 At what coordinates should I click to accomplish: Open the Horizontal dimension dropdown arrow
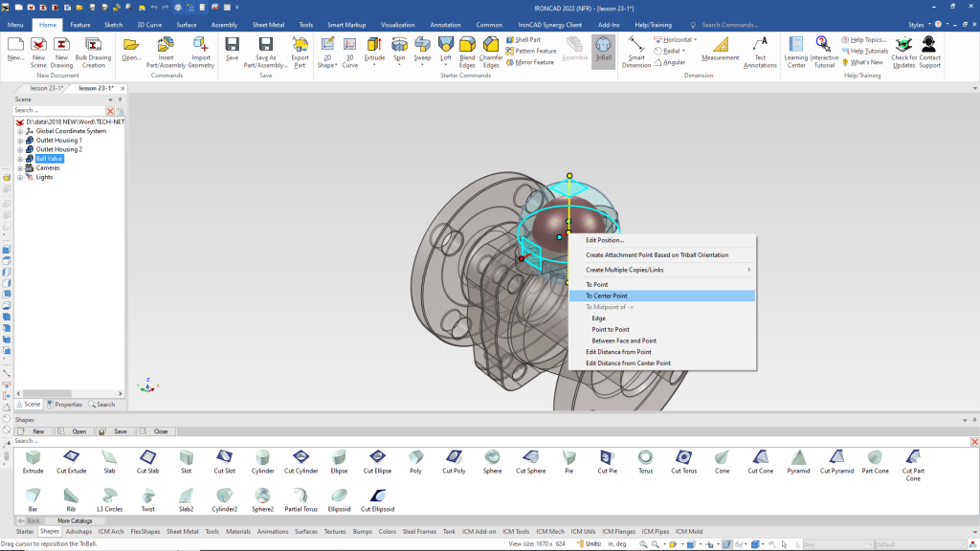click(x=695, y=40)
